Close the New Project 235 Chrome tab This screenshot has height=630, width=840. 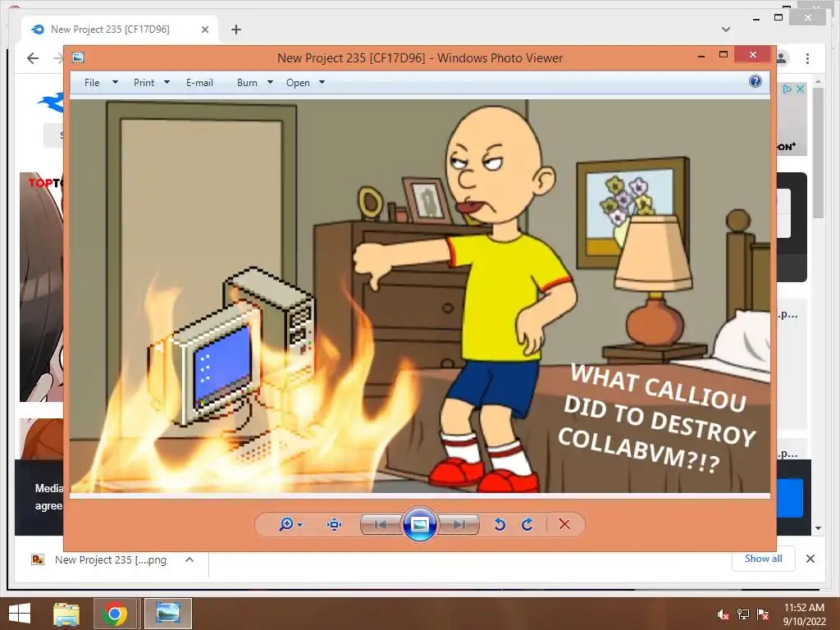pos(204,30)
